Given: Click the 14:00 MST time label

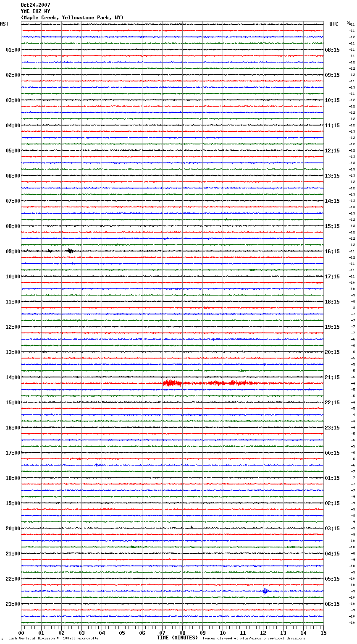Looking at the screenshot, I should (13, 377).
